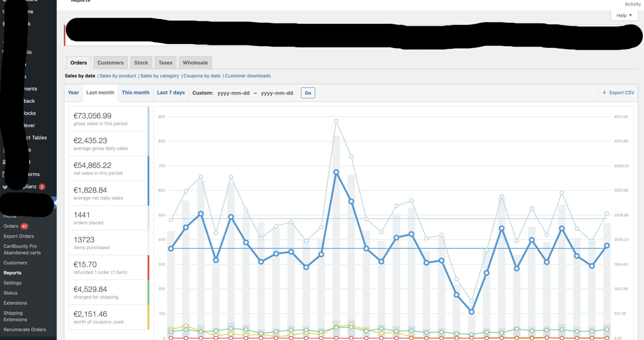Toggle the charged for shipping series
644x340 pixels.
pyautogui.click(x=109, y=292)
